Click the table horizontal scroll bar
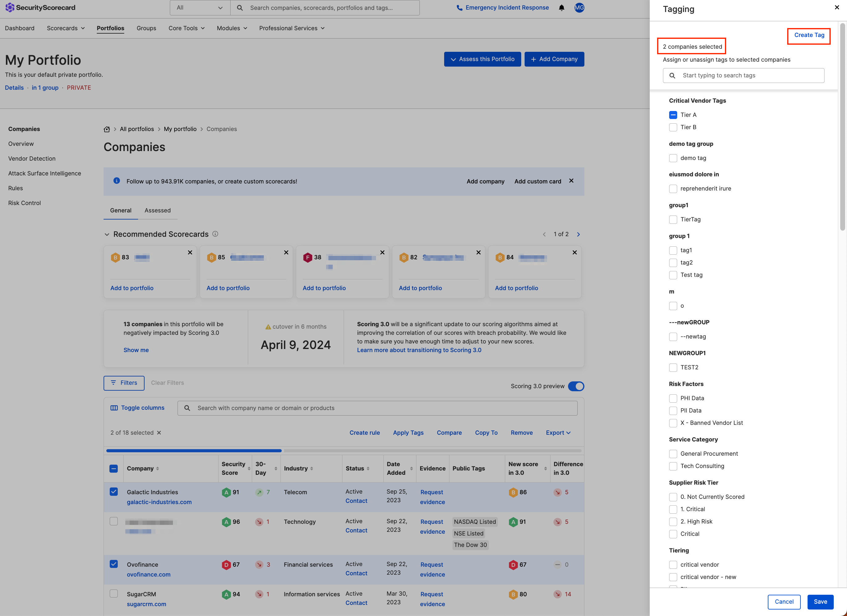847x616 pixels. 194,451
